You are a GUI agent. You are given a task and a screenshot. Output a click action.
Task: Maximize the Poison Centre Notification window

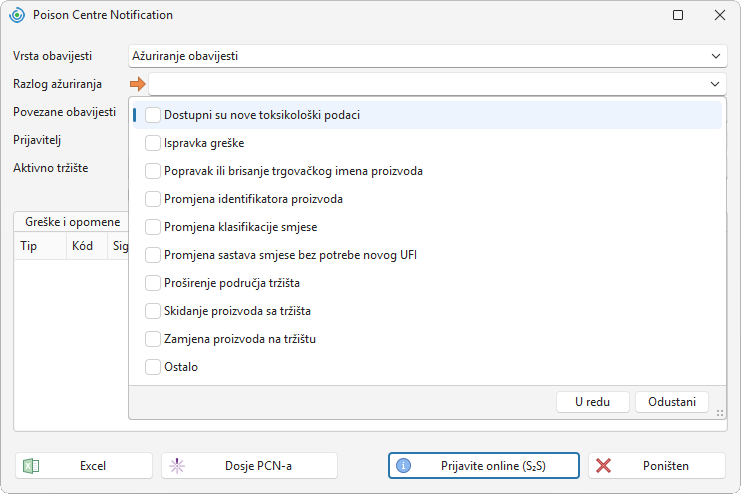click(678, 15)
